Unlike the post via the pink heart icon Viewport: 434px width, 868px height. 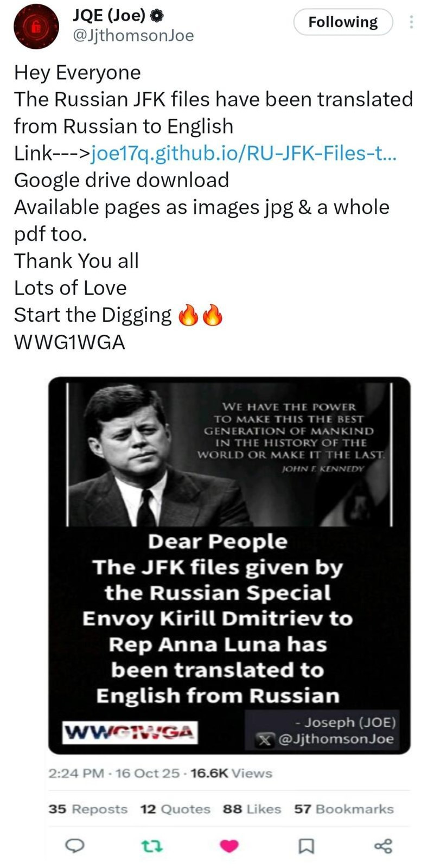(x=229, y=846)
